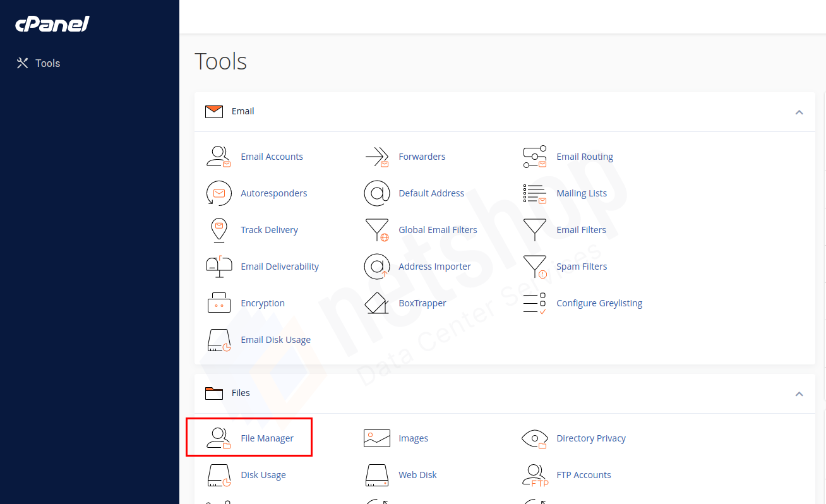The height and width of the screenshot is (504, 826).
Task: Open the Email Routing link
Action: tap(585, 157)
